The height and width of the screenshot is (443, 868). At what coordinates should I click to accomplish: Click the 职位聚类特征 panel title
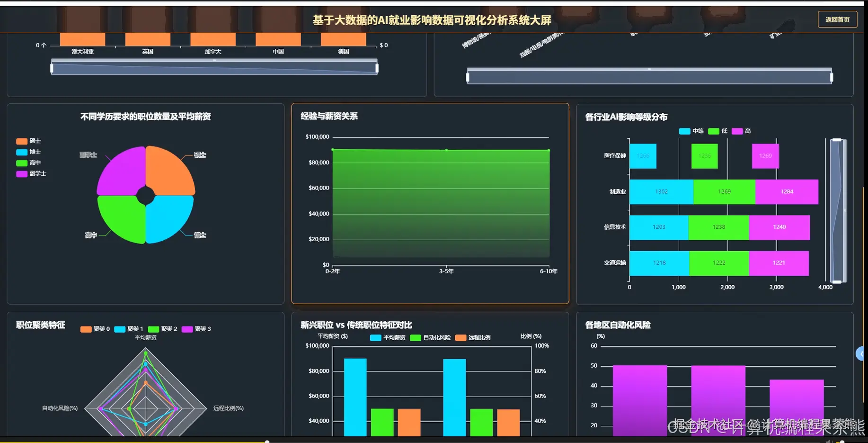41,325
